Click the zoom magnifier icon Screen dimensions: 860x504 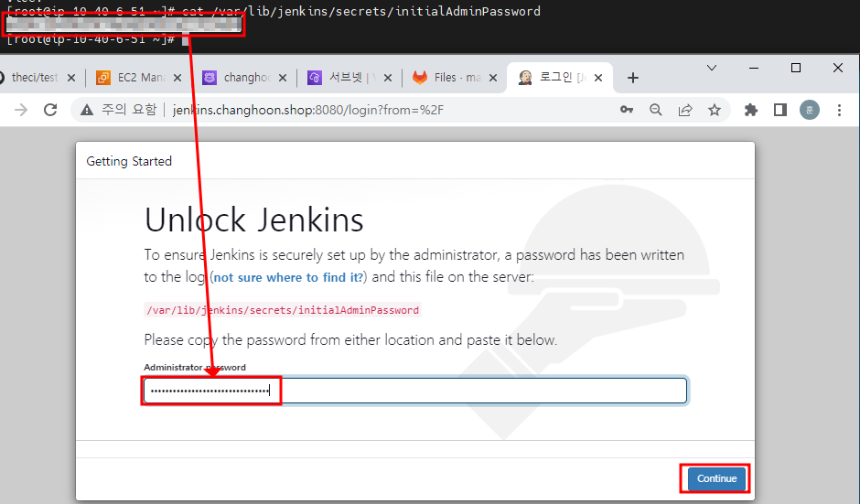pos(655,111)
